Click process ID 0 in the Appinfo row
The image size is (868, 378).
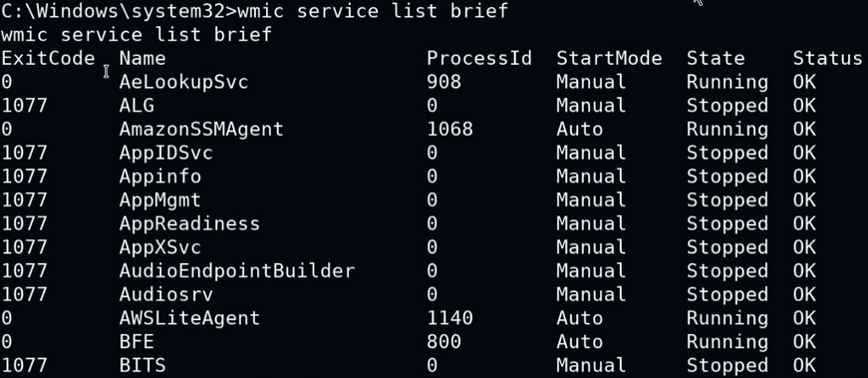click(433, 177)
